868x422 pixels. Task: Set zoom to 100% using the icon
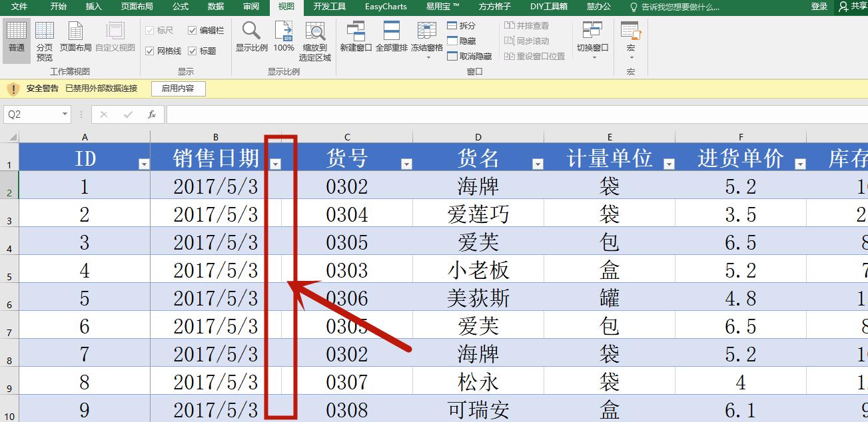(284, 37)
